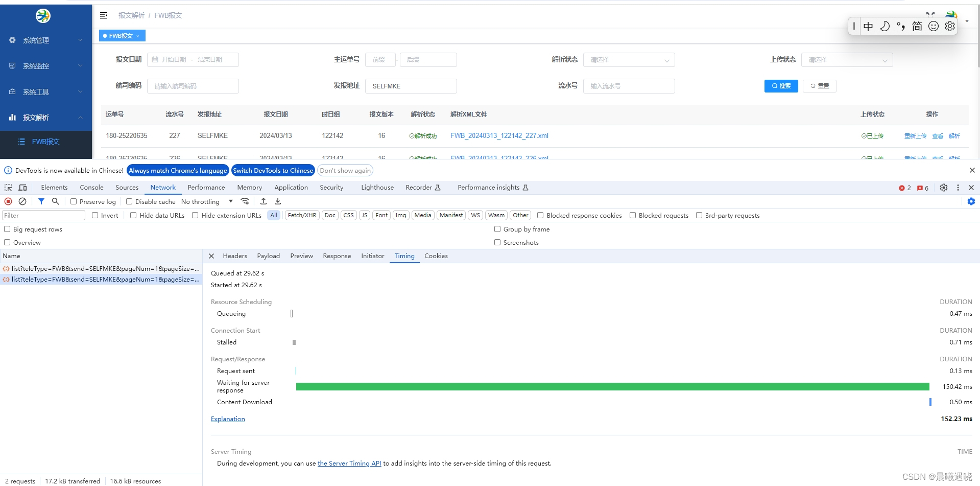This screenshot has width=980, height=486.
Task: Expand the 系统管理 sidebar menu
Action: click(46, 40)
